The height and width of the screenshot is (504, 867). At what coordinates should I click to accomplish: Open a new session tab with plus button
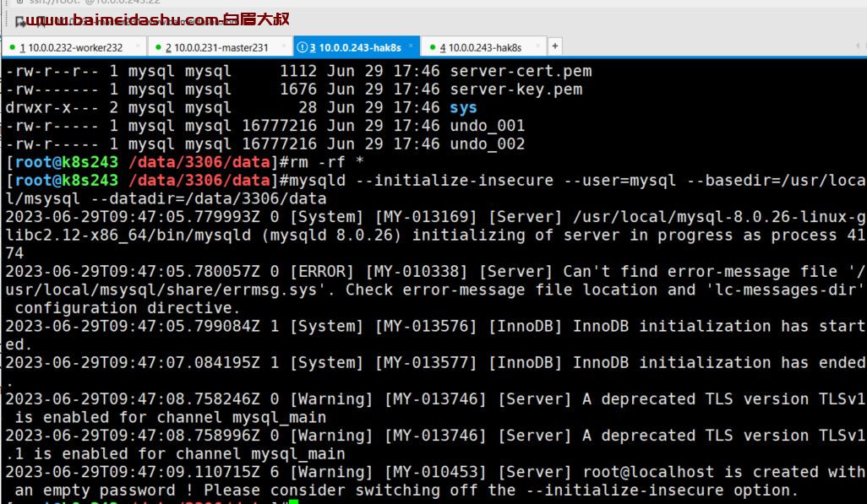(x=554, y=46)
